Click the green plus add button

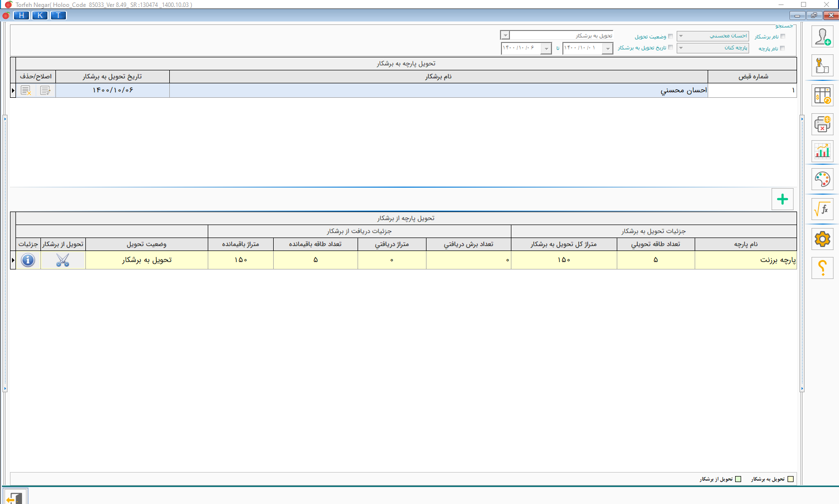pyautogui.click(x=783, y=199)
